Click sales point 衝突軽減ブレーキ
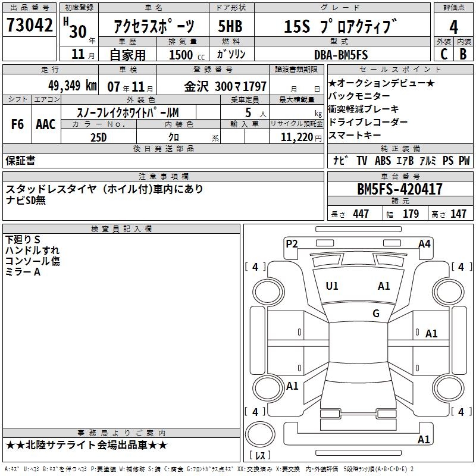Image resolution: width=476 pixels, height=476 pixels. click(364, 109)
